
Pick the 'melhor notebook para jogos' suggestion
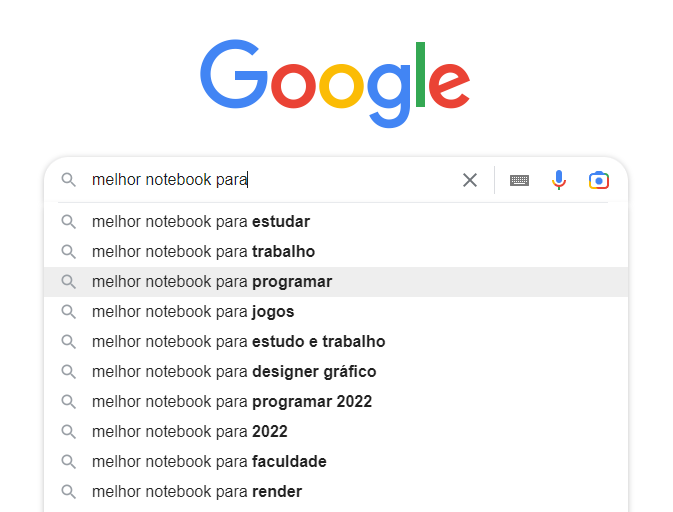pyautogui.click(x=336, y=312)
